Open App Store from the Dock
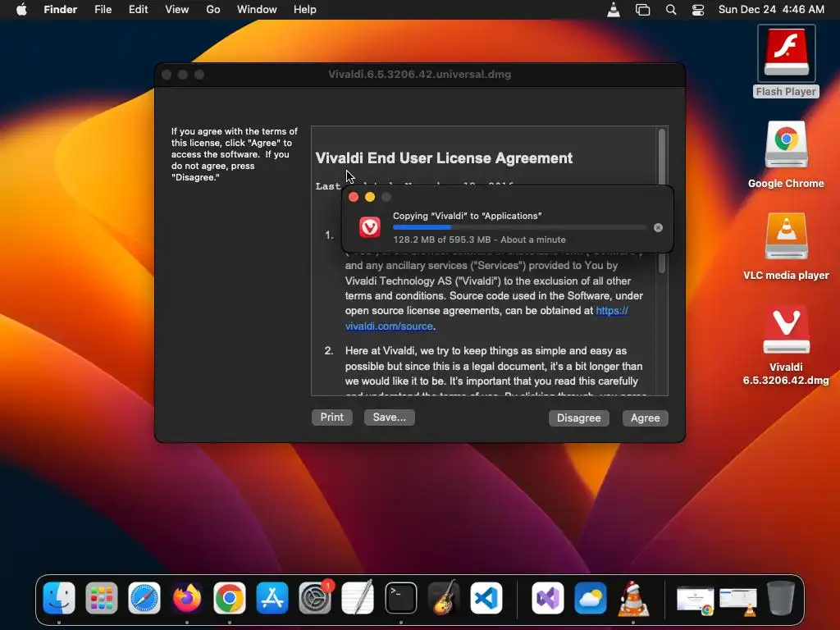Screen dimensions: 840x630 272,598
